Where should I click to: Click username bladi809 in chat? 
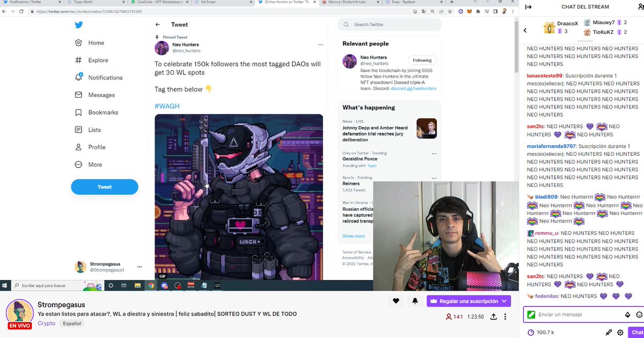tap(547, 197)
